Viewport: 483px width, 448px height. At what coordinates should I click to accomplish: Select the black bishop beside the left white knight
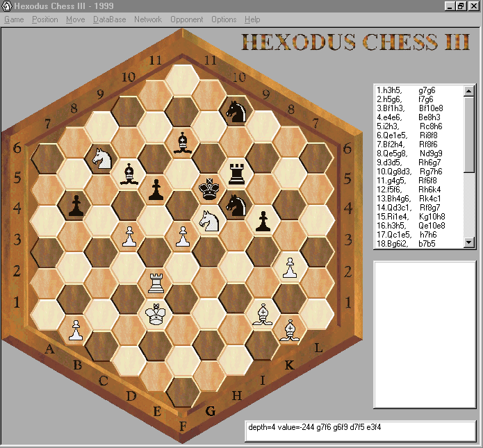(129, 174)
